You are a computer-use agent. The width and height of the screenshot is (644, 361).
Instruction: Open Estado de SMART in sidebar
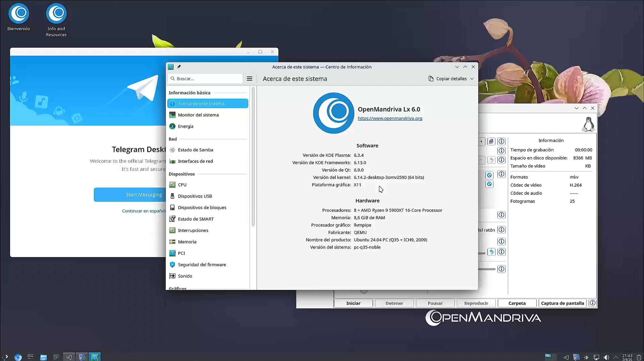(x=208, y=219)
